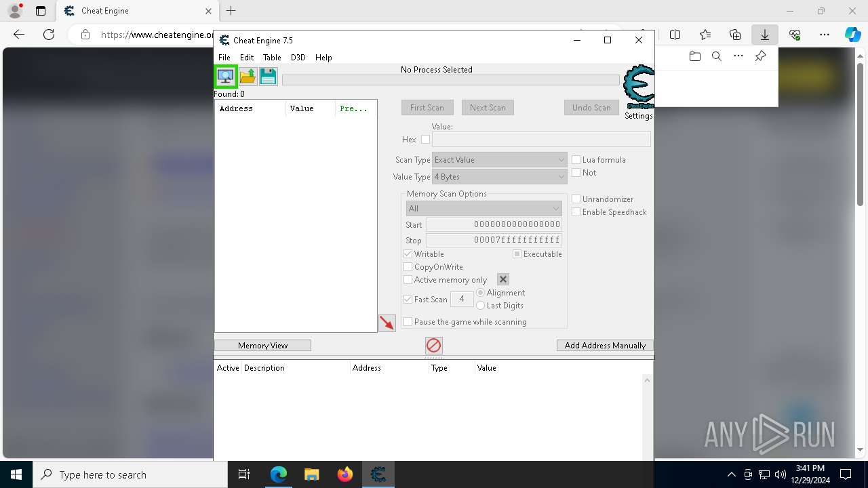Enable the Lua formula checkbox
The height and width of the screenshot is (488, 868).
coord(576,160)
